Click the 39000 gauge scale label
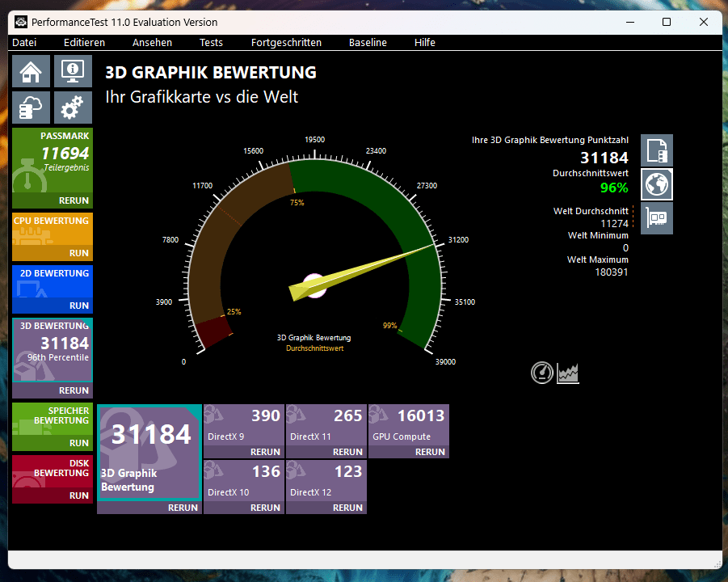Viewport: 728px width, 582px height. point(445,361)
